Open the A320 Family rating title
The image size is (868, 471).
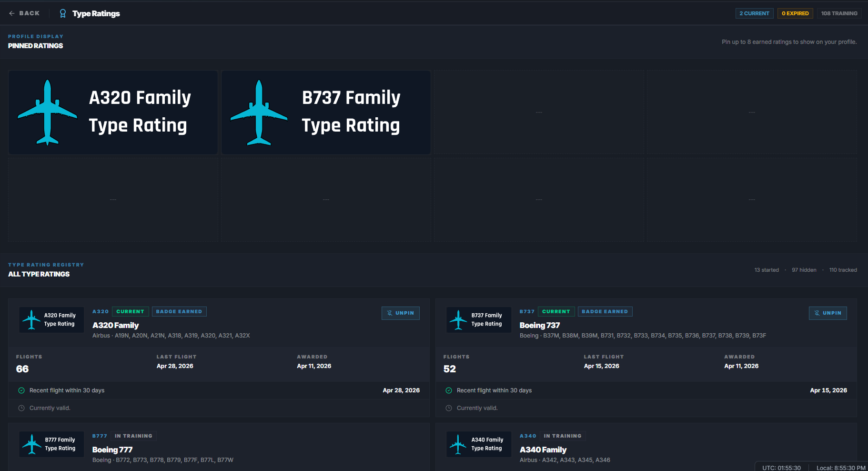(116, 325)
